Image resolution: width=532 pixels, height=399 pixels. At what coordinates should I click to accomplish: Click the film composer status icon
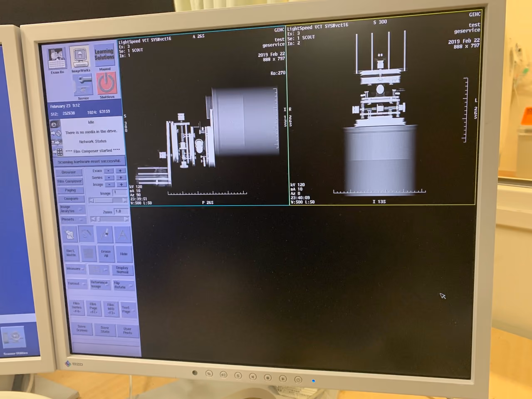pyautogui.click(x=57, y=152)
